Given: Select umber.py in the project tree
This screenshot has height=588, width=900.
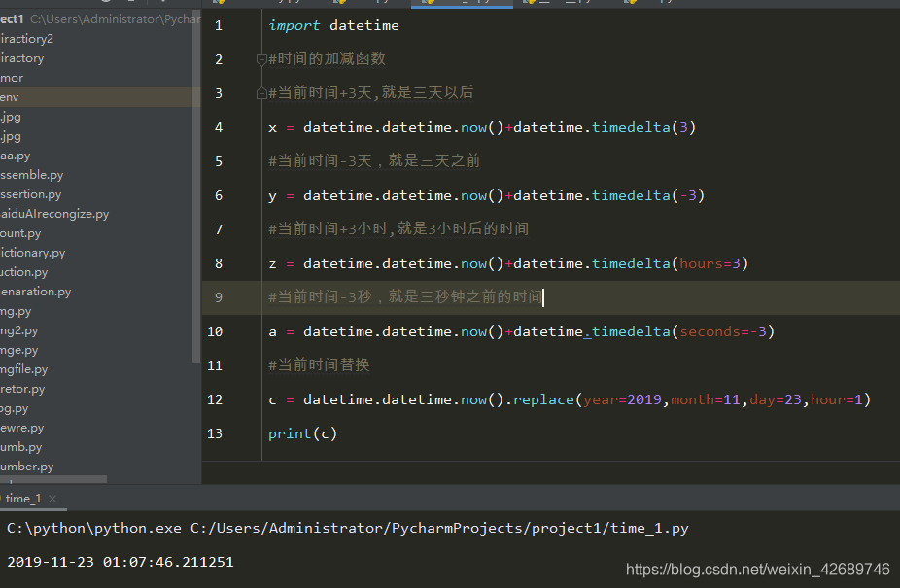Looking at the screenshot, I should click(x=27, y=467).
